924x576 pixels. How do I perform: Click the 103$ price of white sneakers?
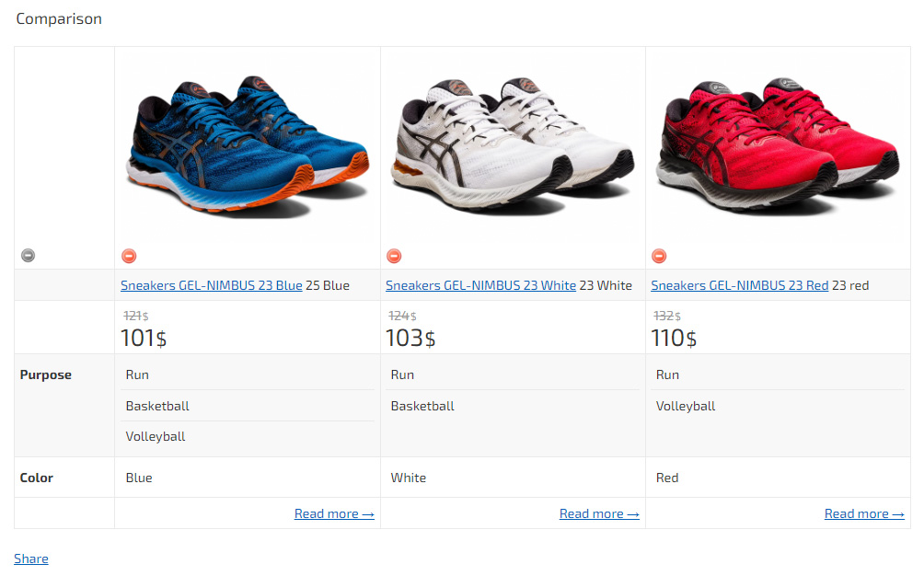coord(410,338)
